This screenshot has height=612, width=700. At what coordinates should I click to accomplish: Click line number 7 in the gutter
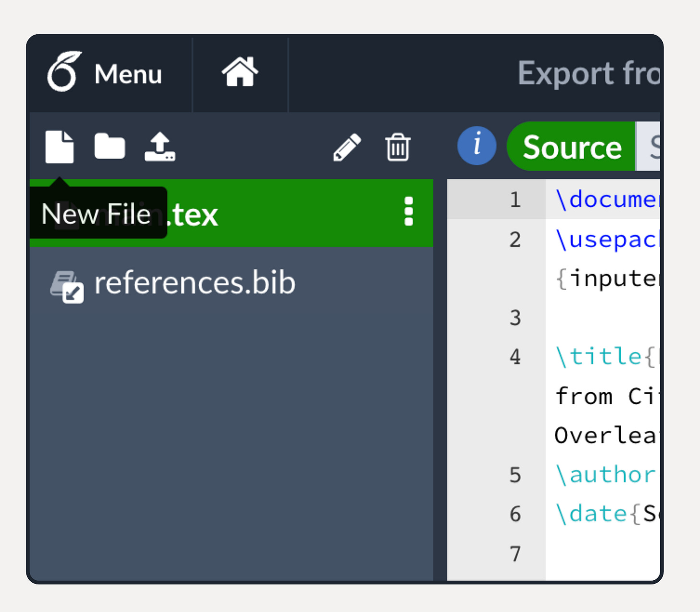click(515, 554)
